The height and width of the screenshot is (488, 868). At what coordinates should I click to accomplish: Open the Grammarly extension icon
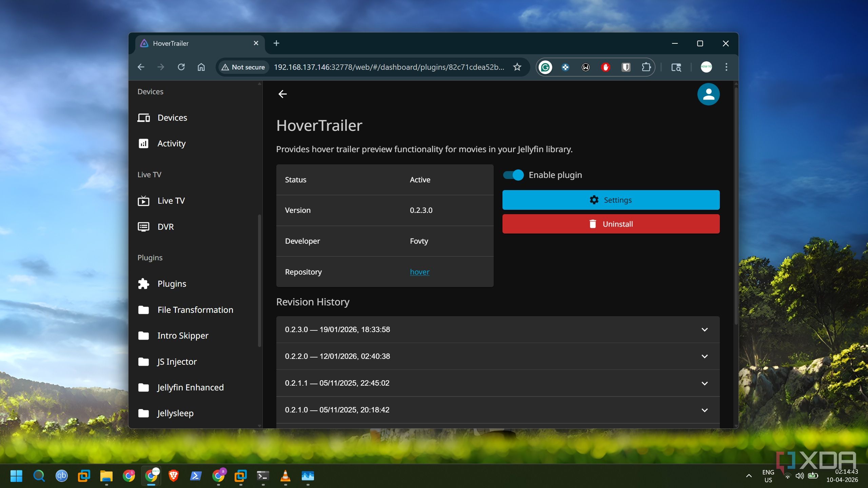click(545, 67)
